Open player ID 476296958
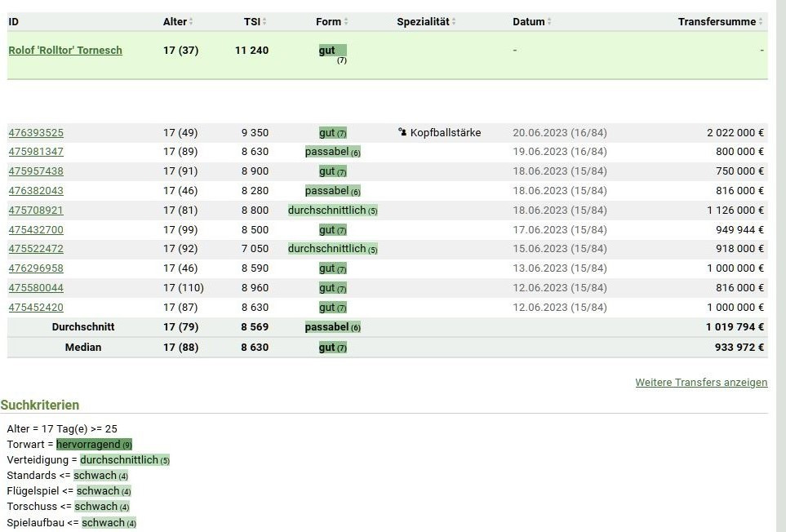The width and height of the screenshot is (786, 532). click(36, 268)
